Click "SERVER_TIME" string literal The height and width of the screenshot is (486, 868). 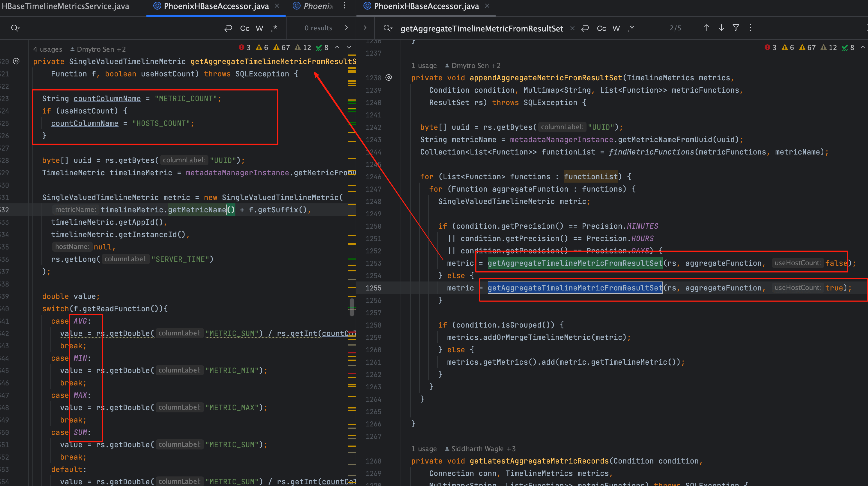pyautogui.click(x=180, y=259)
